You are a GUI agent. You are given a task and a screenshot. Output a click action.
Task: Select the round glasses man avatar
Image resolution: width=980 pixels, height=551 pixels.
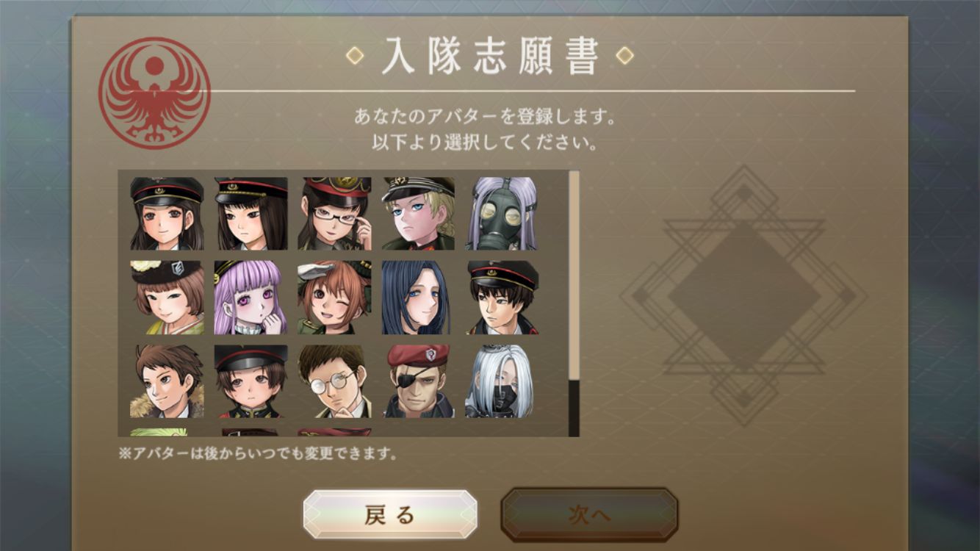click(334, 381)
